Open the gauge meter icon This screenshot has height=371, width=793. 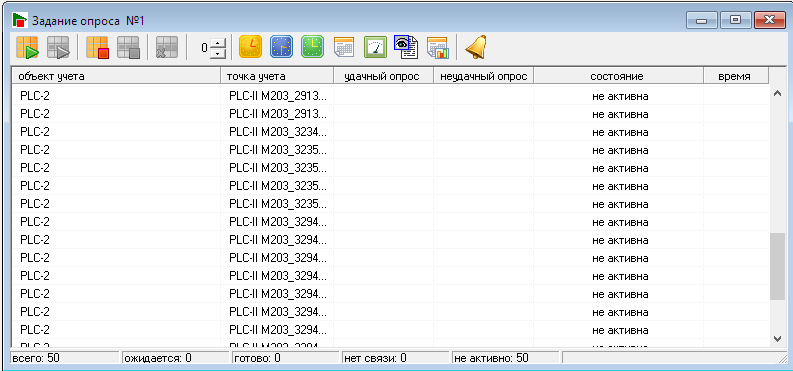(x=375, y=48)
